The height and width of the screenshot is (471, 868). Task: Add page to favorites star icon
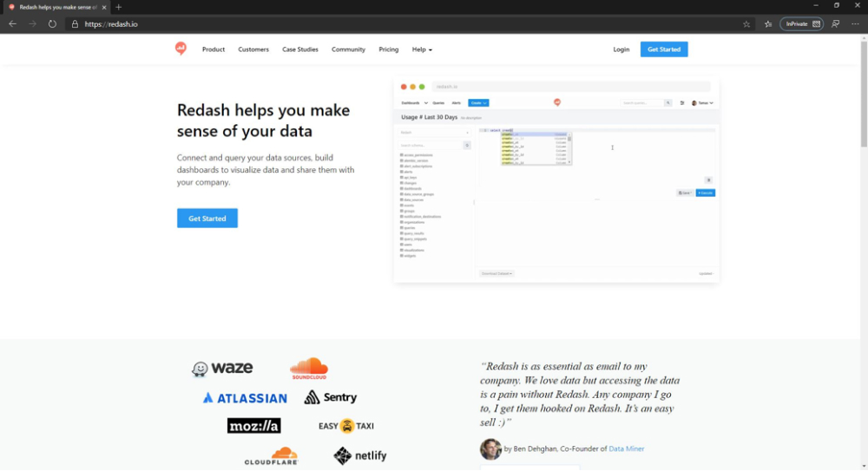pyautogui.click(x=746, y=24)
